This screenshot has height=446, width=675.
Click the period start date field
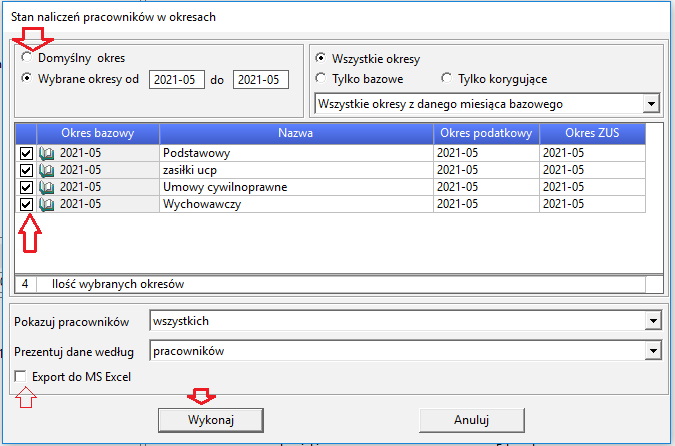176,80
